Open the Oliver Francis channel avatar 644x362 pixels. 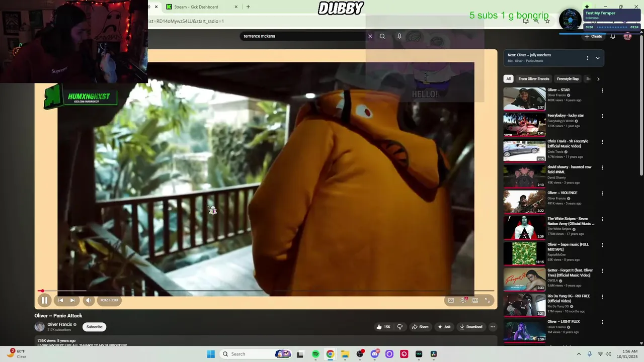coord(39,327)
